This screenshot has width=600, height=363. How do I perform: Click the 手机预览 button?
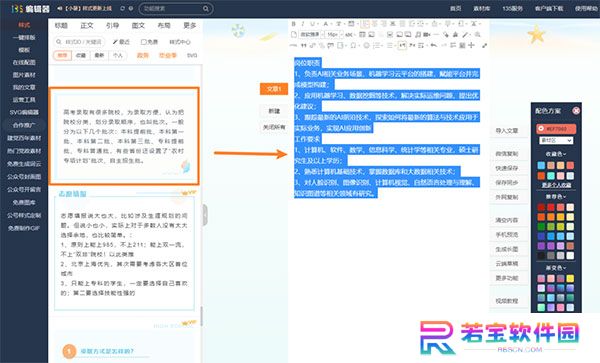[x=507, y=235]
